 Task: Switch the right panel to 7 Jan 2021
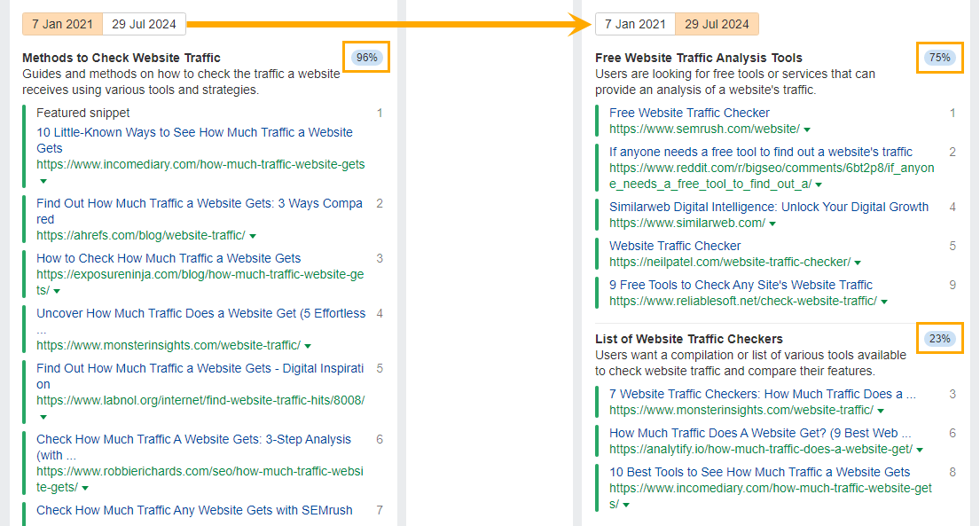click(x=635, y=24)
